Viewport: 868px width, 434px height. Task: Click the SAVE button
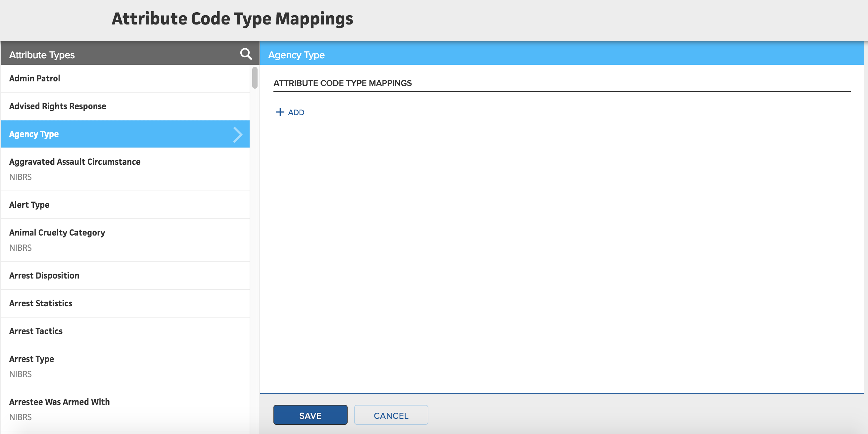point(310,415)
